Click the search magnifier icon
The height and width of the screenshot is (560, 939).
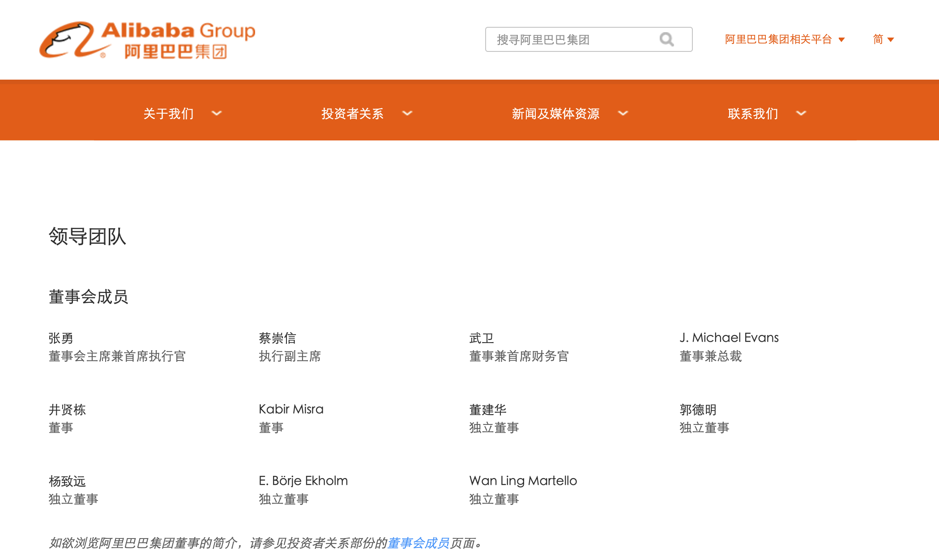pos(666,39)
